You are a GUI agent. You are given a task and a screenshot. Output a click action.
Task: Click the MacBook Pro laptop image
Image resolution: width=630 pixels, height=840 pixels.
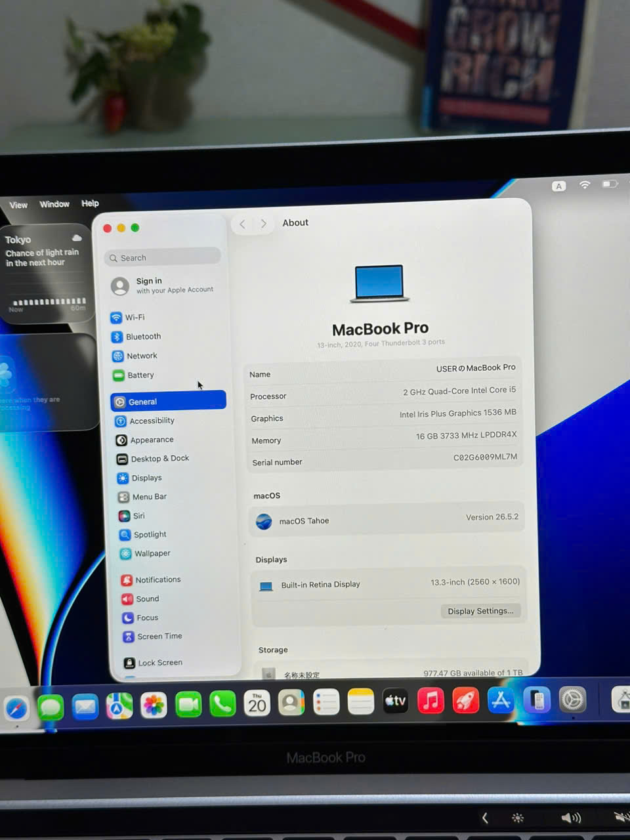click(379, 283)
